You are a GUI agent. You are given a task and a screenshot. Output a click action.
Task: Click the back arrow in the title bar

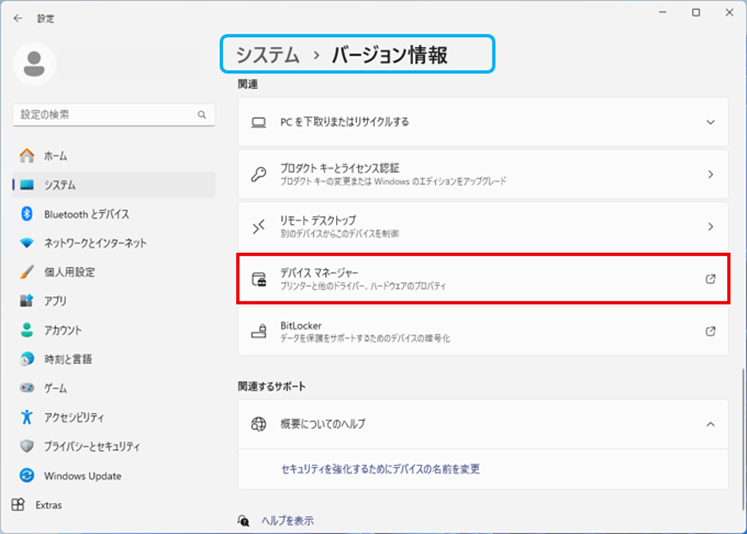pos(18,18)
